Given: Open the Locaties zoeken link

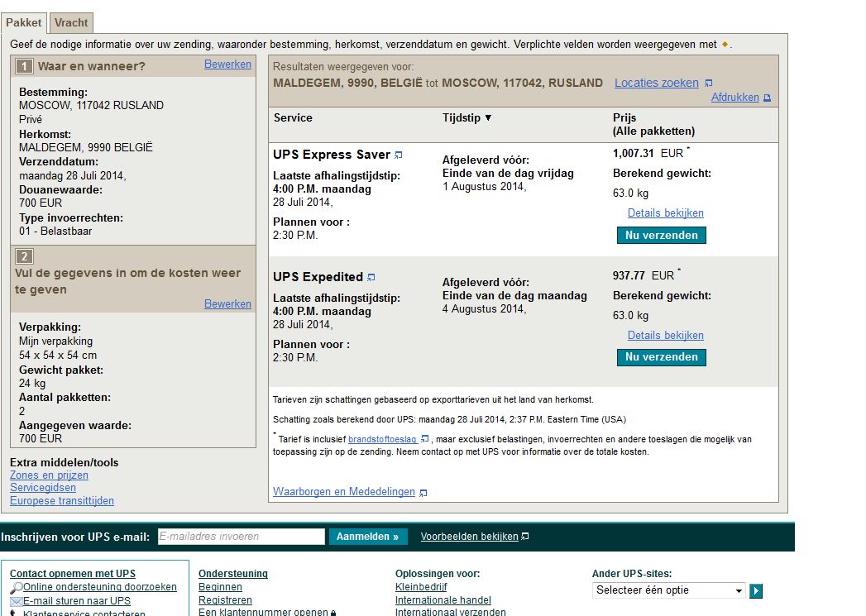Looking at the screenshot, I should tap(656, 83).
